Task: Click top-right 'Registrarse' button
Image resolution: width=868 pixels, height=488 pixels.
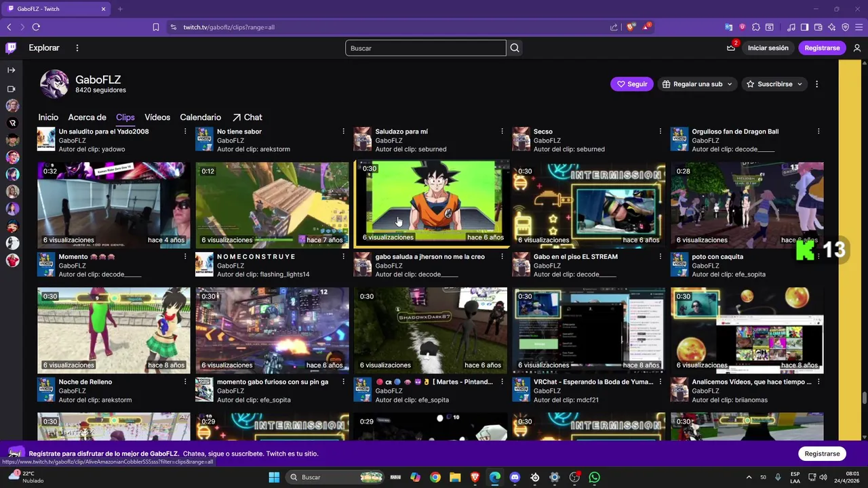Action: (x=822, y=48)
